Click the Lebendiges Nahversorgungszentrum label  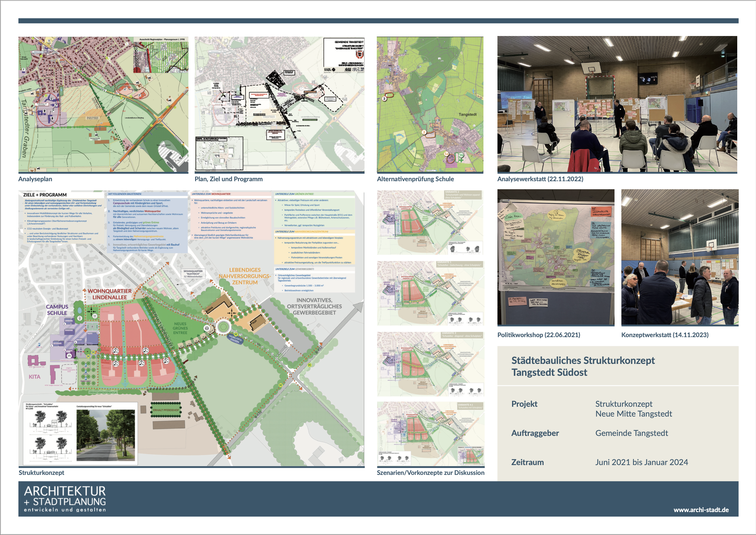click(x=244, y=276)
